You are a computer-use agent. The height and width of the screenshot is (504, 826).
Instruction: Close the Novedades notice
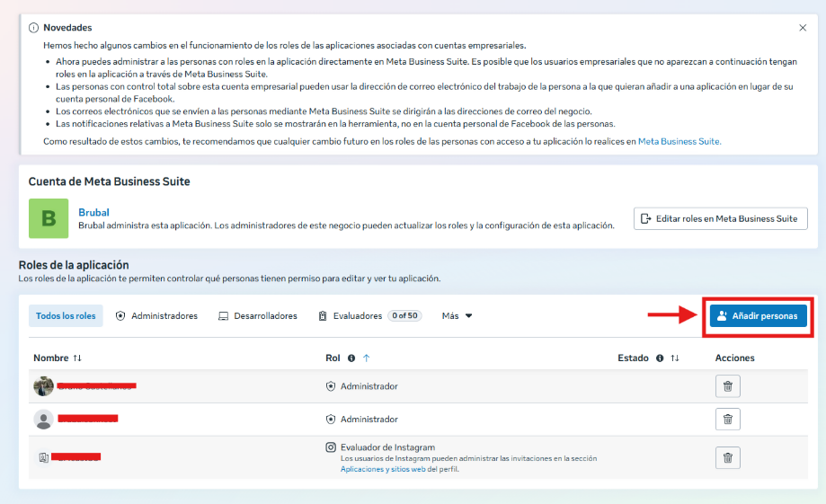[803, 27]
